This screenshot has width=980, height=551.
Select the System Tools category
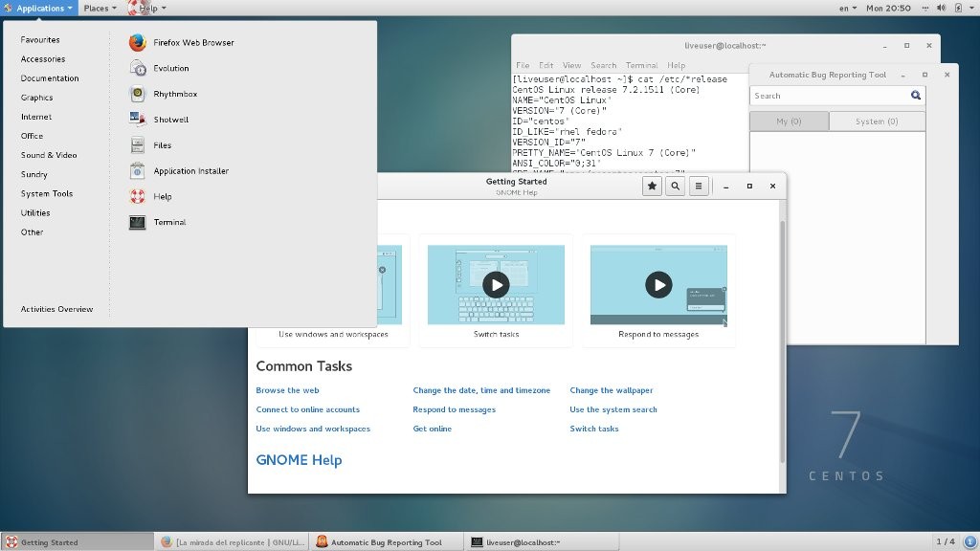[x=46, y=193]
